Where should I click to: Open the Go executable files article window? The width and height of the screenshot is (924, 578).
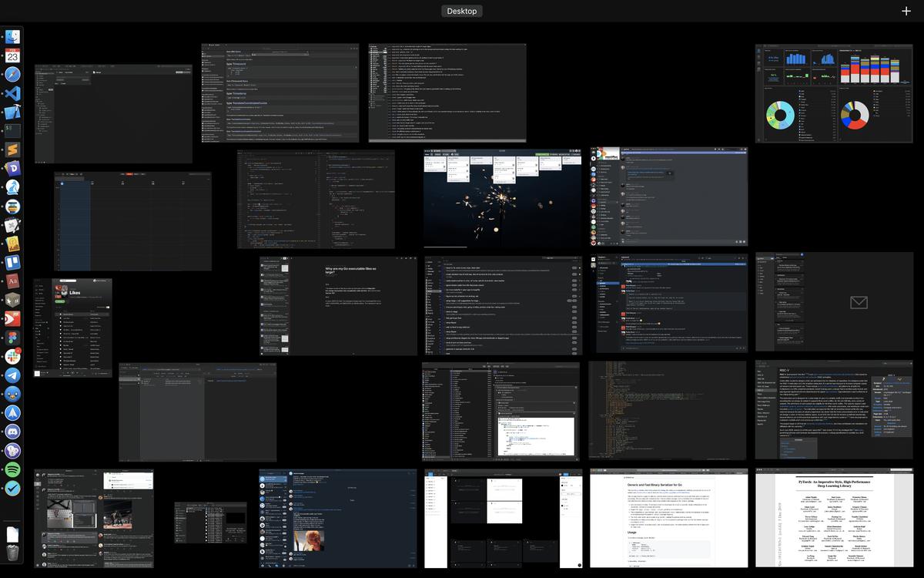point(338,306)
